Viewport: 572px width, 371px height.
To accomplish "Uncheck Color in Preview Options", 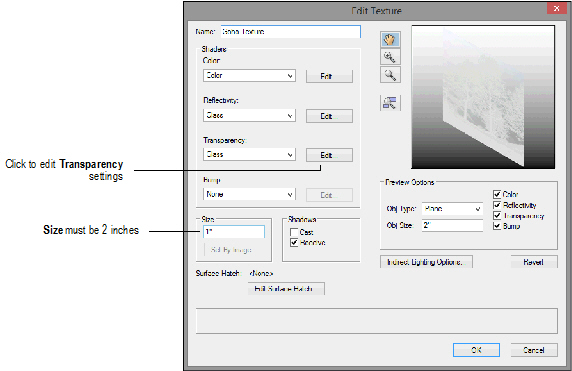I will [x=497, y=194].
